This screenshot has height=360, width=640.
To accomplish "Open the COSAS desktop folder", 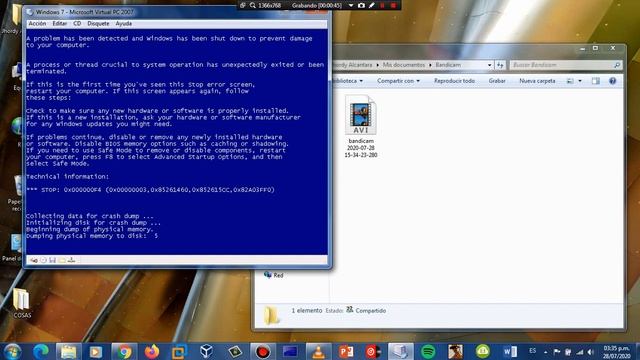I will [x=22, y=303].
